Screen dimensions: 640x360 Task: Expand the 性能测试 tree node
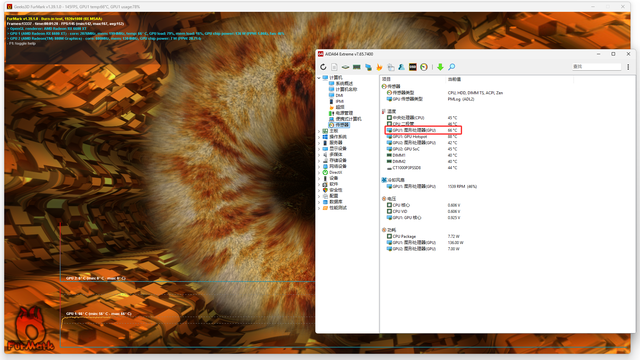pos(319,208)
